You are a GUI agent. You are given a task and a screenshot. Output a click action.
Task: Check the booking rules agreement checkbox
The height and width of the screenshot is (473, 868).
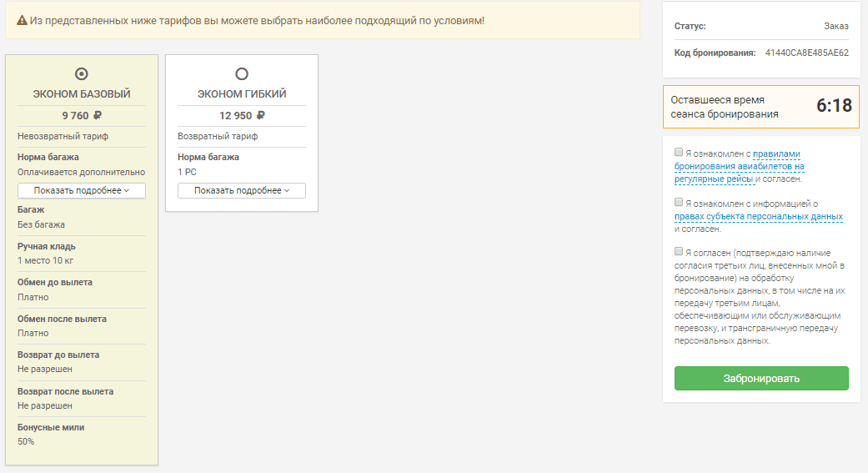pyautogui.click(x=678, y=153)
